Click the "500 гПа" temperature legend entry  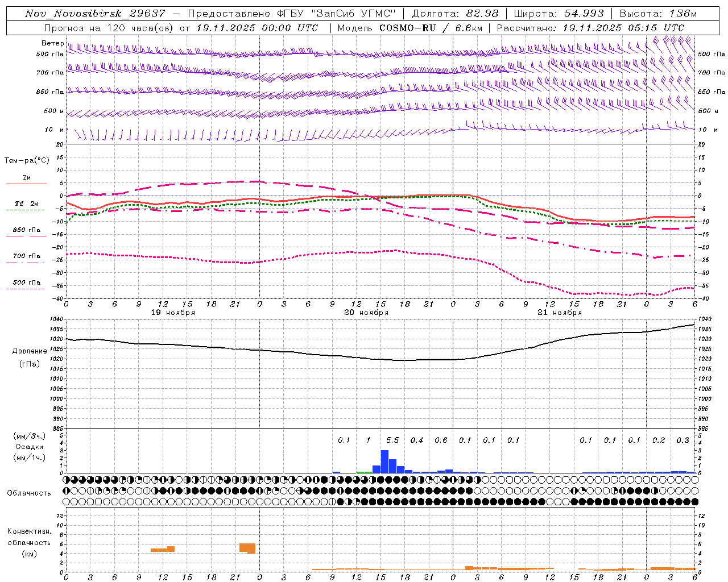coord(26,282)
